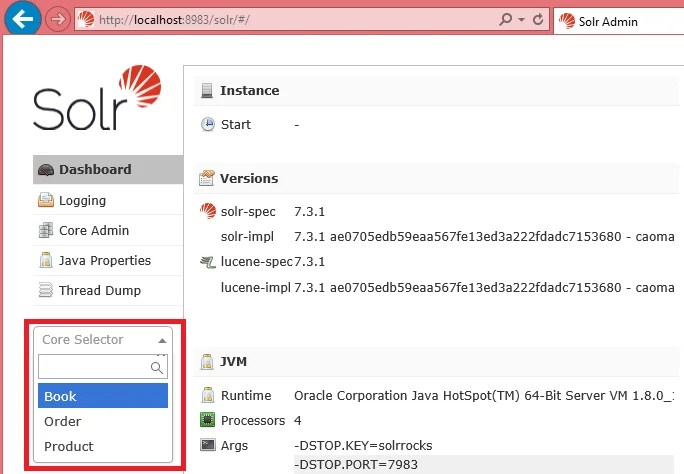Image resolution: width=684 pixels, height=474 pixels.
Task: Click the lucene-spec label
Action: (256, 262)
